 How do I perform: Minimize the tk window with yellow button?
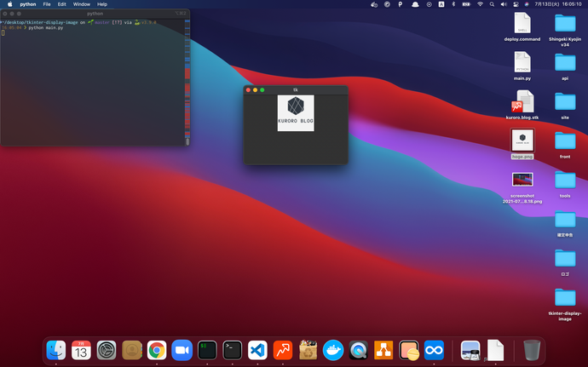255,90
